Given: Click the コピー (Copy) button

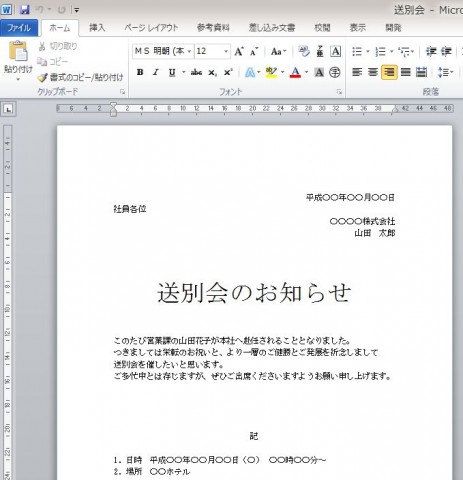Looking at the screenshot, I should [x=53, y=62].
